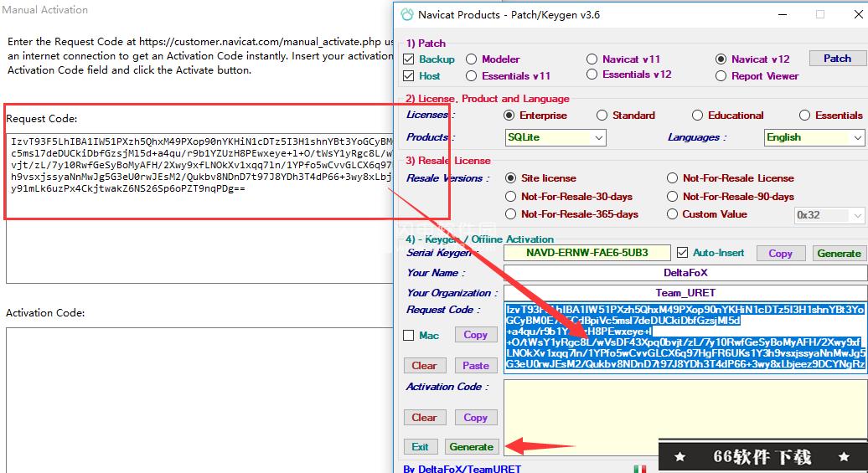868x473 pixels.
Task: Choose the Standard license radio
Action: (x=602, y=115)
